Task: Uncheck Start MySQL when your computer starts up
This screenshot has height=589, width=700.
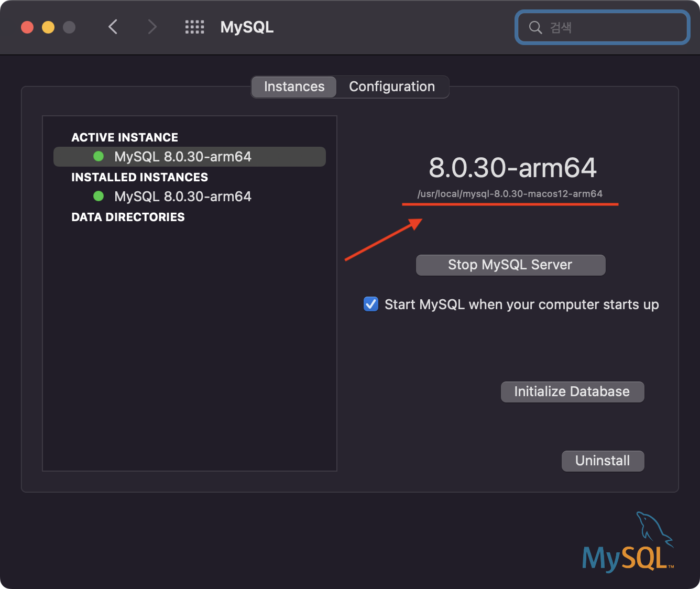Action: click(371, 304)
